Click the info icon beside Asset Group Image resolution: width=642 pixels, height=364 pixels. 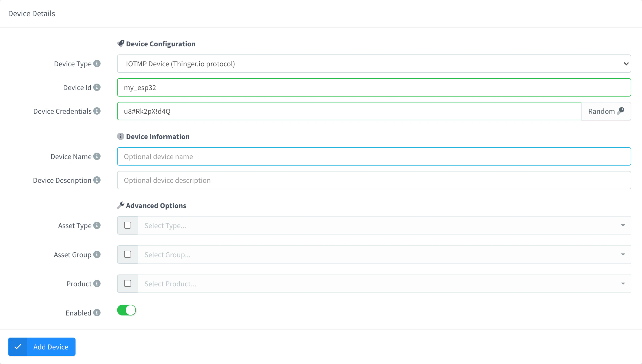pyautogui.click(x=97, y=255)
